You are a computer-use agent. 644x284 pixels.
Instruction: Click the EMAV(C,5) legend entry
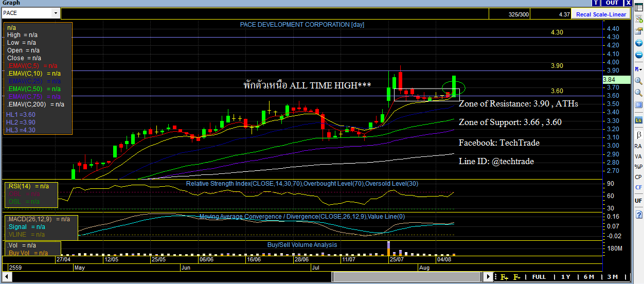tap(32, 66)
